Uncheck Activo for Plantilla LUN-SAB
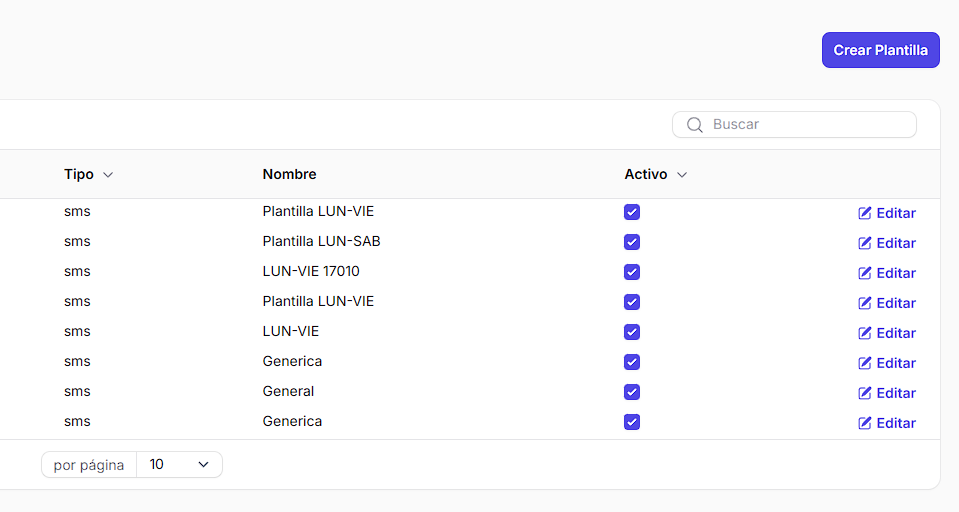959x512 pixels. click(x=631, y=242)
